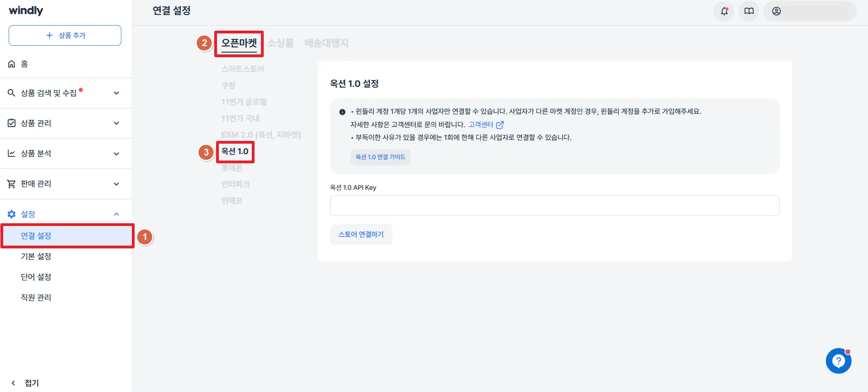Select 롯데온 in market list
Image resolution: width=868 pixels, height=392 pixels.
pos(232,167)
